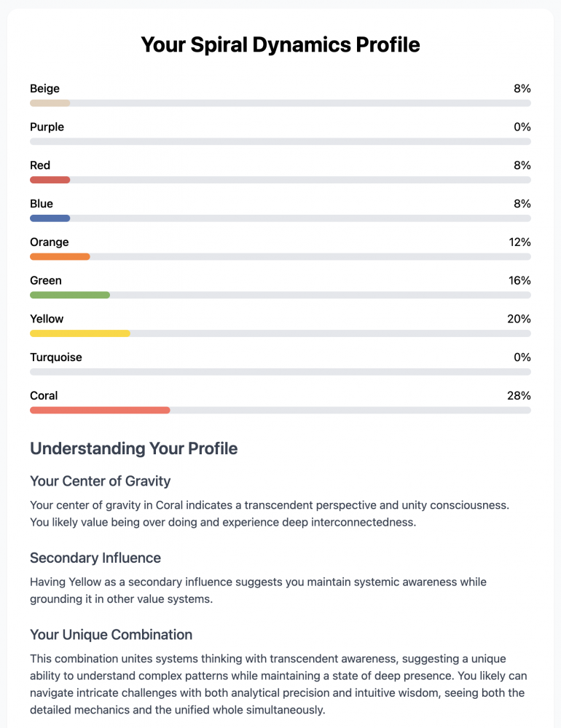Click the Your Unique Combination heading

pyautogui.click(x=111, y=635)
